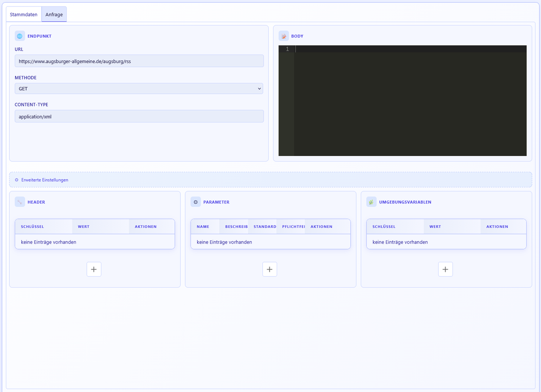Click Umgebungsvariablen Wert column header
Screen dimensions: 541x392
click(x=452, y=227)
